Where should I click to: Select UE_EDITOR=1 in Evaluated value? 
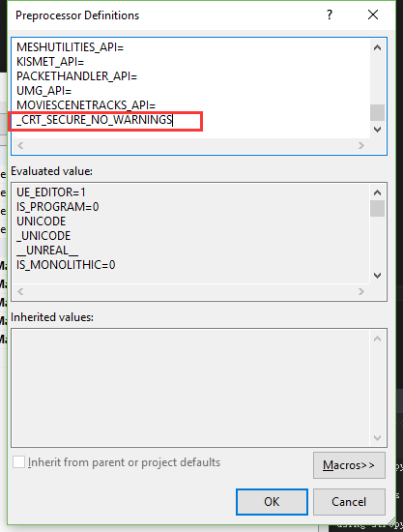[51, 192]
